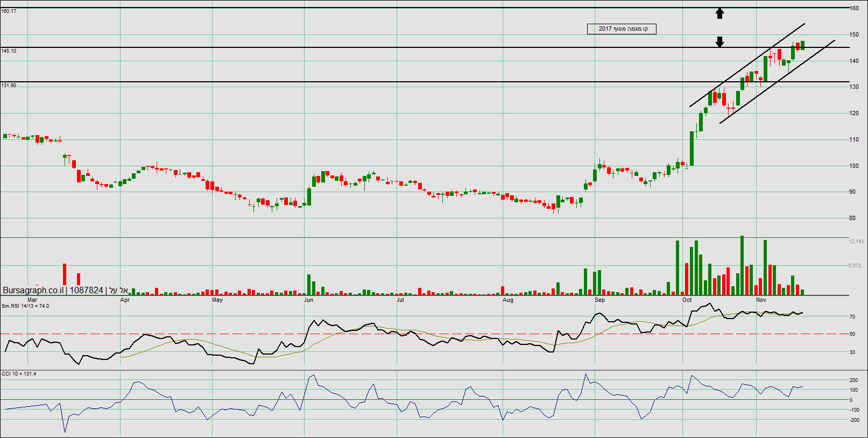Screen dimensions: 868x438
Task: Click the 6,072 volume scale label
Action: (855, 266)
